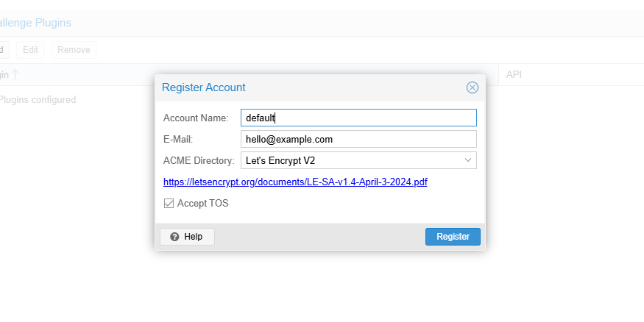
Task: Click the Register Account dialog title
Action: 204,87
